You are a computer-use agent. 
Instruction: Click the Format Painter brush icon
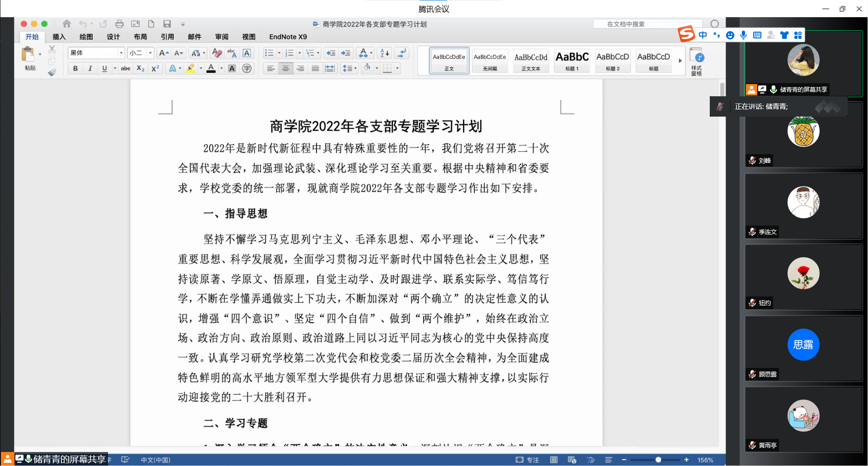click(x=52, y=72)
